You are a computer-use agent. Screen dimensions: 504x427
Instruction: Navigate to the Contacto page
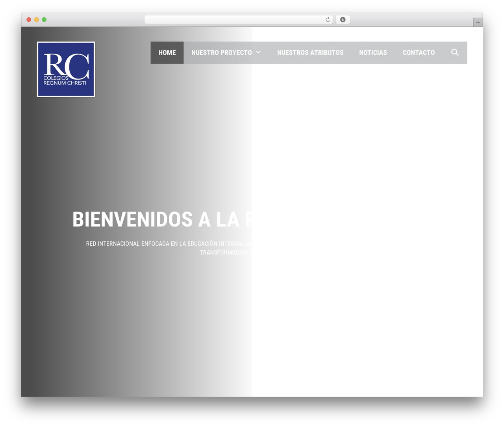(419, 52)
